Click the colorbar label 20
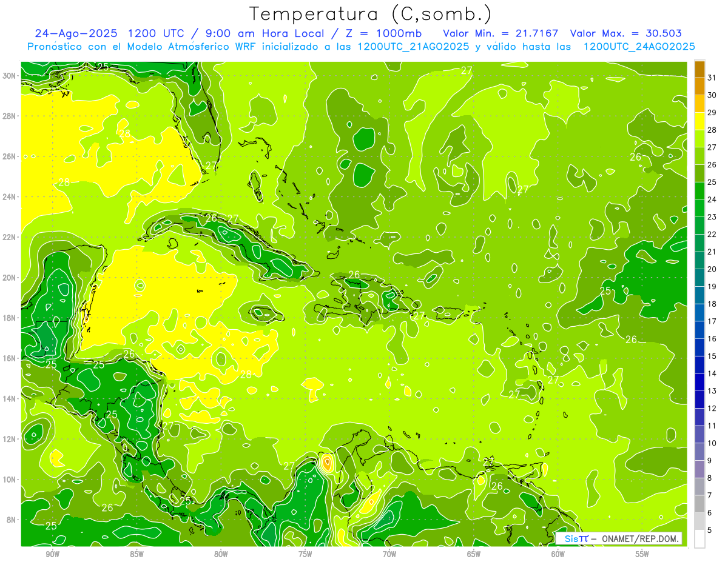728x562 pixels. 712,269
